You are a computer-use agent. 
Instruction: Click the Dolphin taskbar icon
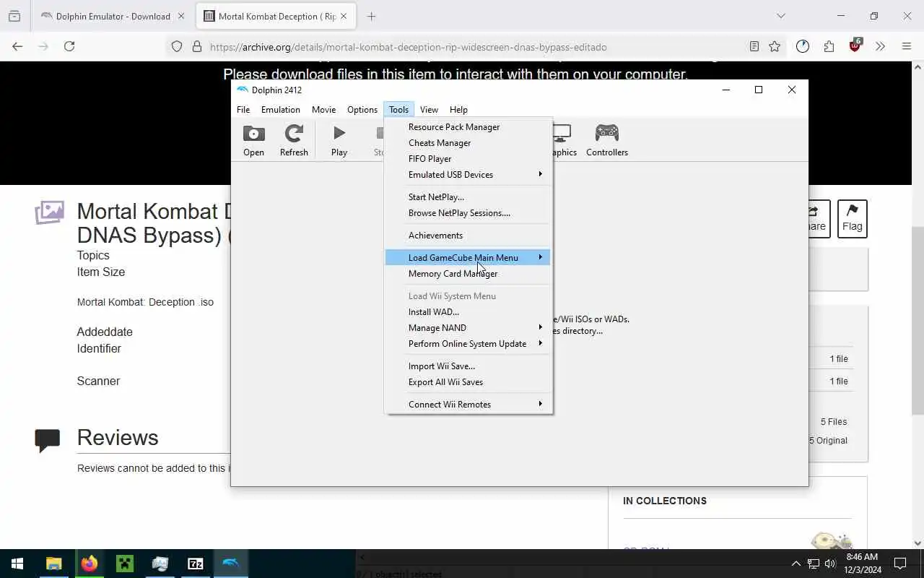click(230, 564)
